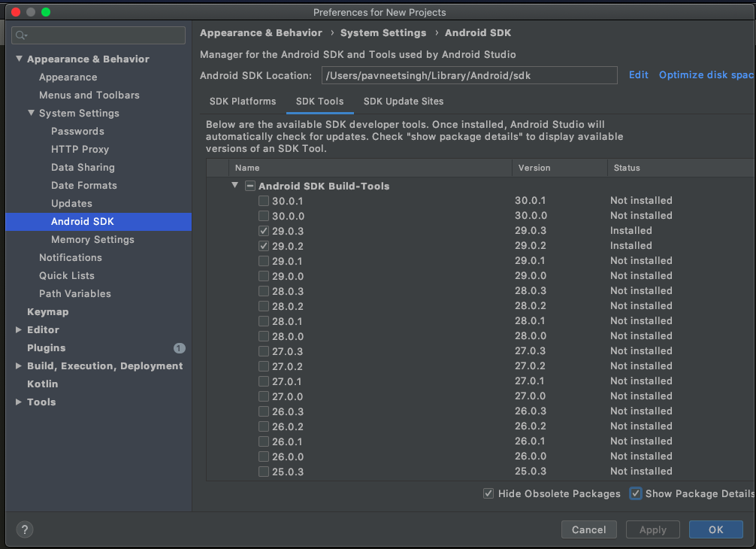The width and height of the screenshot is (756, 549).
Task: Expand the Tools section arrow
Action: click(x=18, y=402)
